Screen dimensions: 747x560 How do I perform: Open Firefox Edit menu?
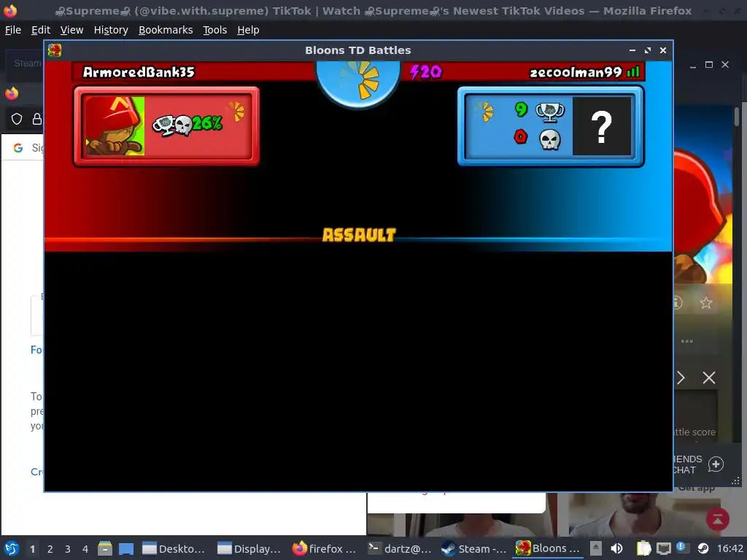click(41, 30)
